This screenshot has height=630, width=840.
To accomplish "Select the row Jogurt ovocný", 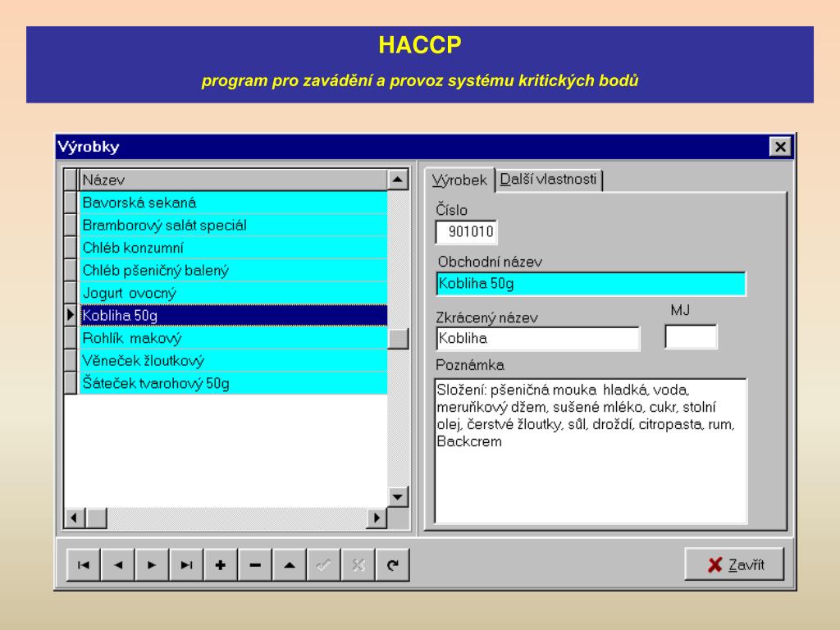I will [233, 293].
